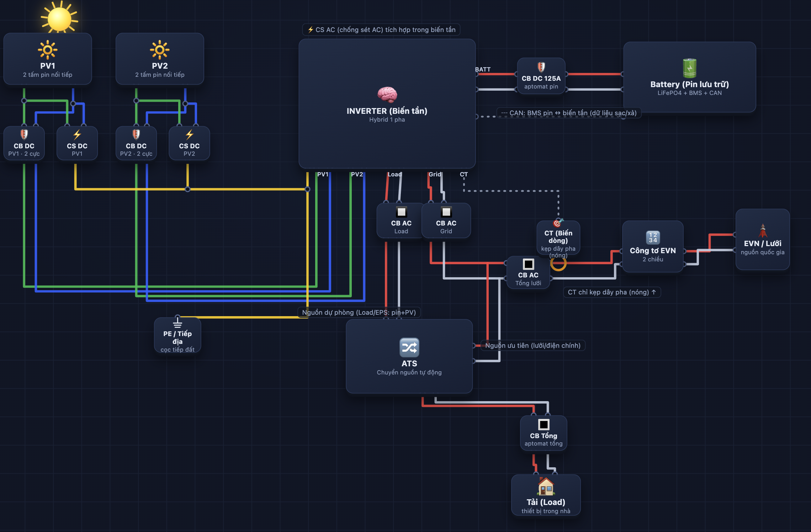The image size is (811, 532).
Task: Select the CB AC Grid breaker node
Action: (x=446, y=220)
